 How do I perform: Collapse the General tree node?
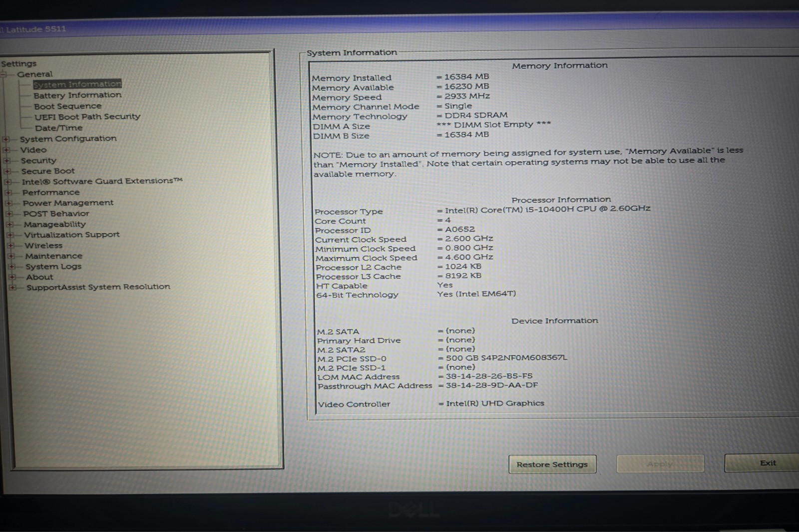(4, 74)
